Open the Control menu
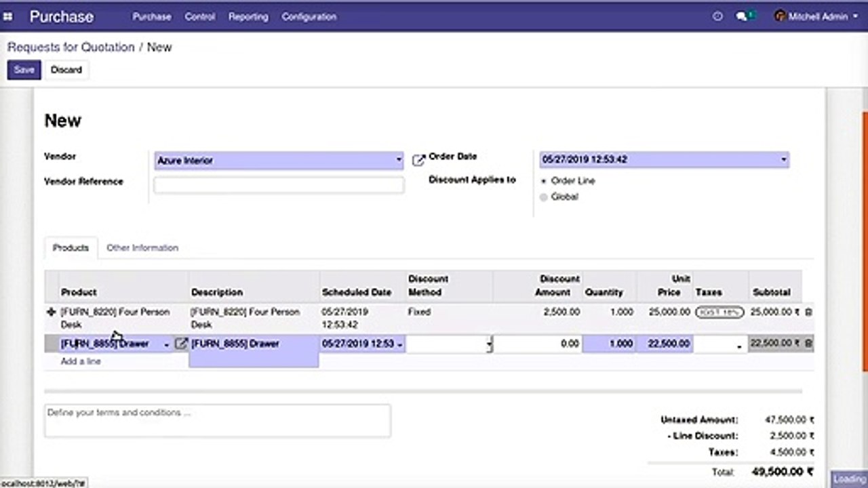The width and height of the screenshot is (868, 488). [x=200, y=16]
